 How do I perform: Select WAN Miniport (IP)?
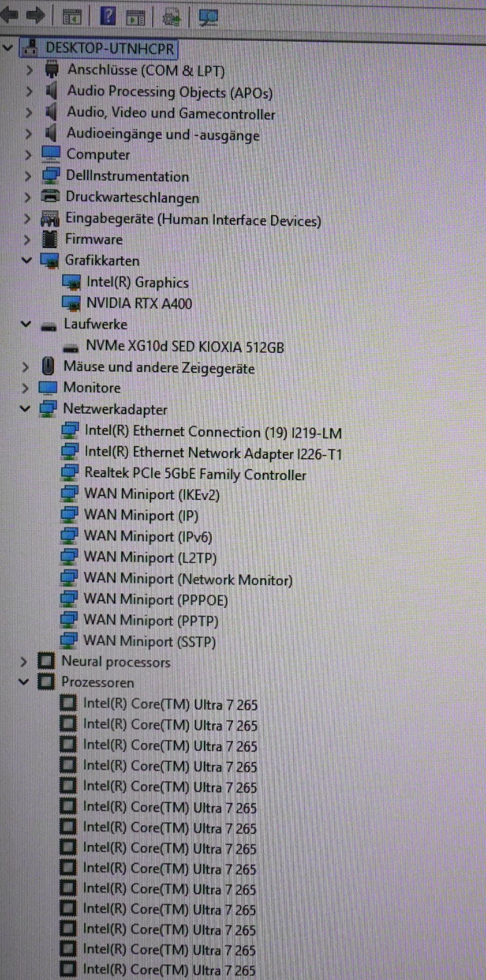(x=141, y=515)
